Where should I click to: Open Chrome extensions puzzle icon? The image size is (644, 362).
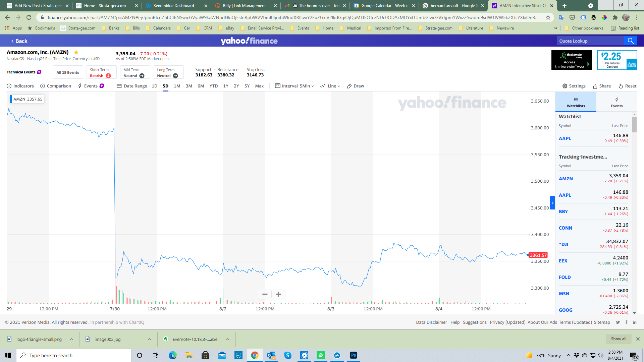(x=615, y=17)
